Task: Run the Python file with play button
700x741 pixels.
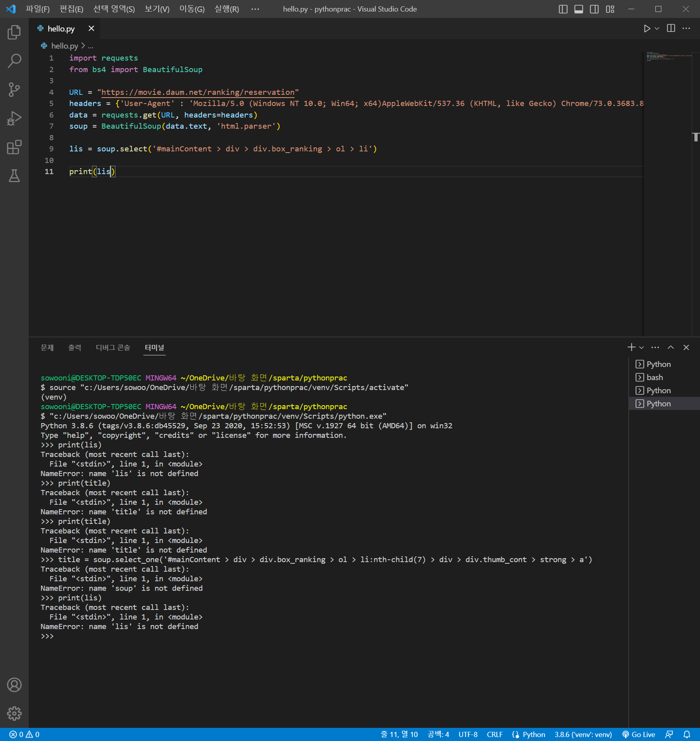Action: (647, 28)
